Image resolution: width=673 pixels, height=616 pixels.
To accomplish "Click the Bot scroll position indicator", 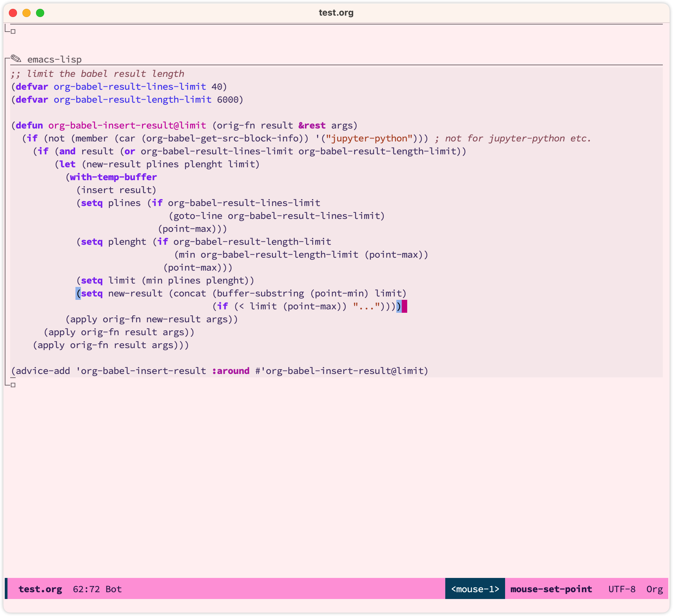I will [x=114, y=589].
